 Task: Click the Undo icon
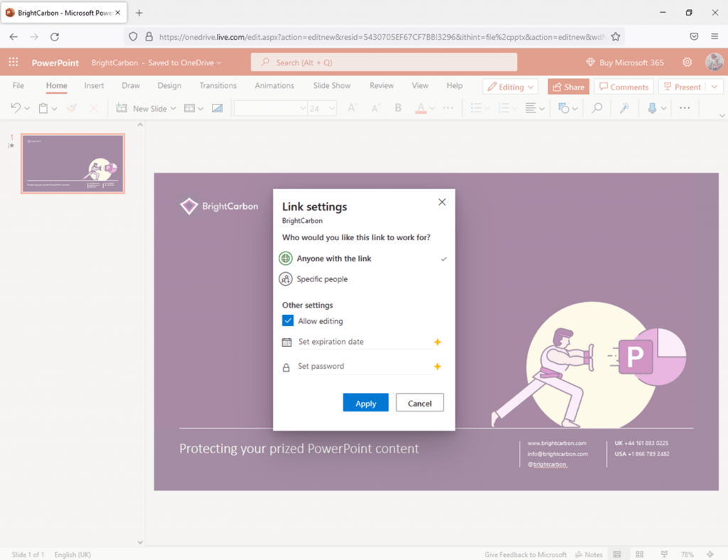click(x=15, y=108)
